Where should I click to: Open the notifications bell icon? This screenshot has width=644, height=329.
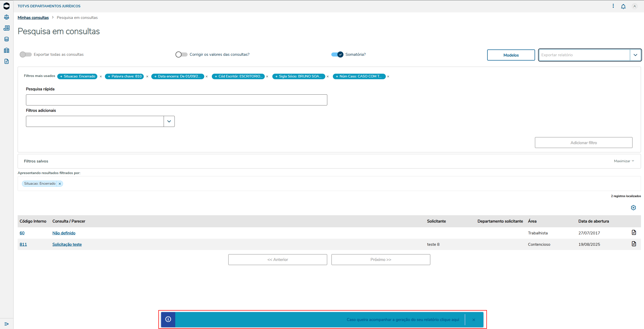coord(623,6)
